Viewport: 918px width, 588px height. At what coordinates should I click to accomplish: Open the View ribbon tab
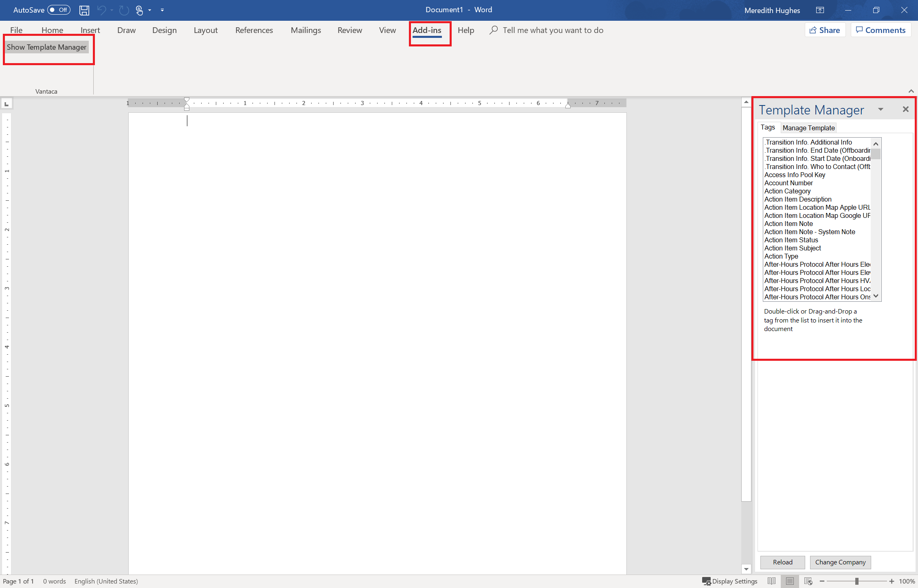coord(387,30)
